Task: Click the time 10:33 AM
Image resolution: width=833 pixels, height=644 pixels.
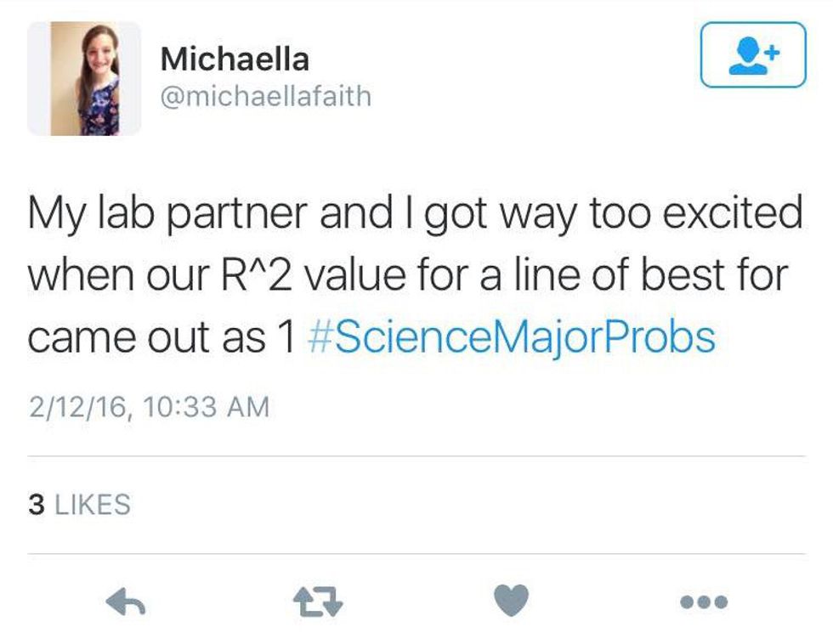Action: (207, 407)
